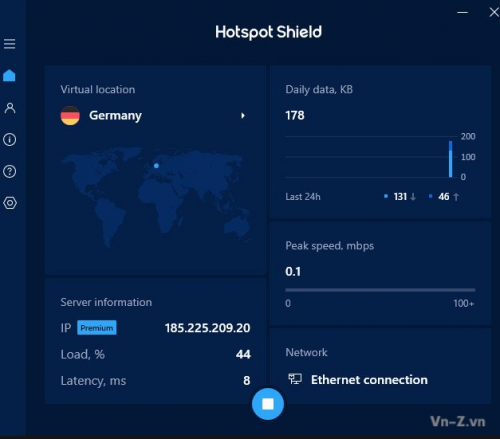This screenshot has width=500, height=439.
Task: Open the Help question mark icon
Action: coord(9,171)
